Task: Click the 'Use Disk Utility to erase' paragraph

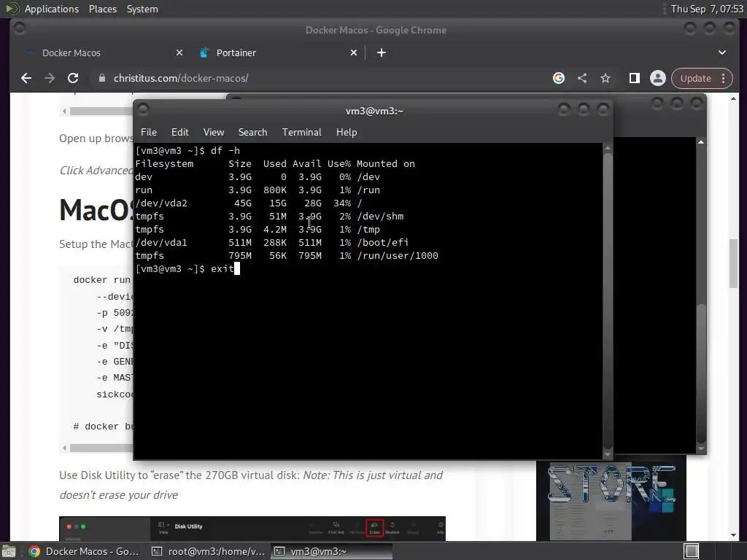Action: coord(251,485)
